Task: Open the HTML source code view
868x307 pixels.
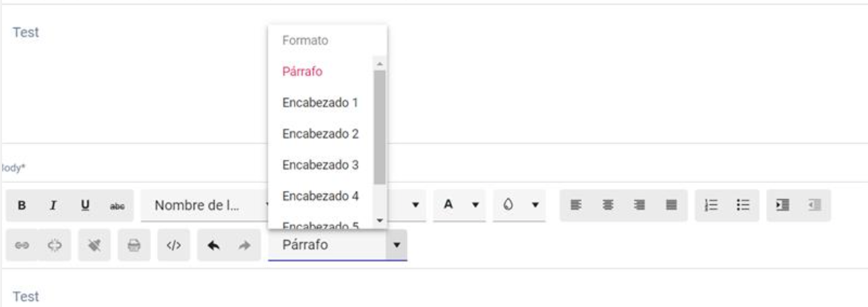Action: coord(173,244)
